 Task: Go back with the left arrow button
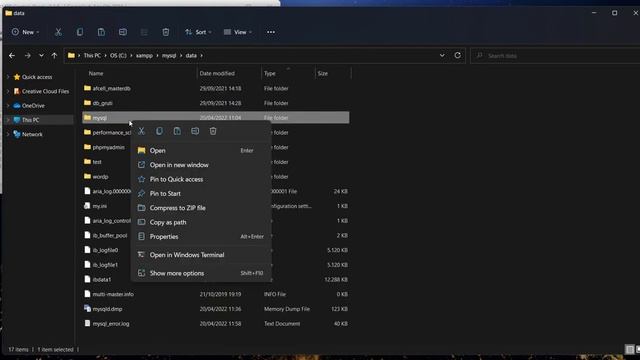[12, 56]
